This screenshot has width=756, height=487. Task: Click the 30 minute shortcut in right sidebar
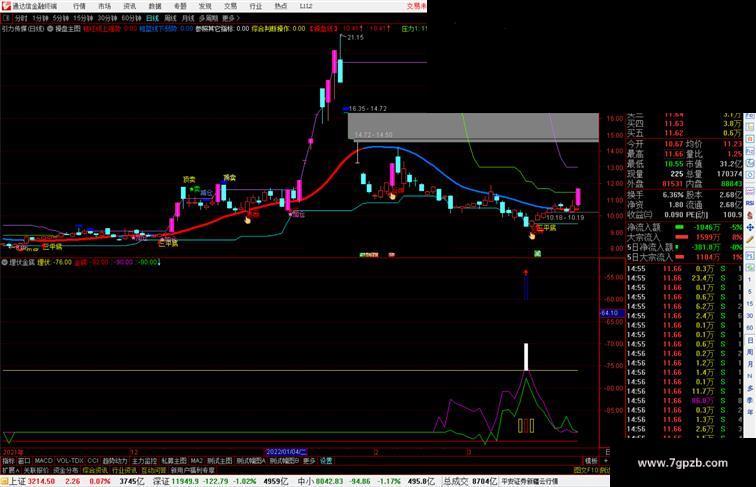click(750, 315)
